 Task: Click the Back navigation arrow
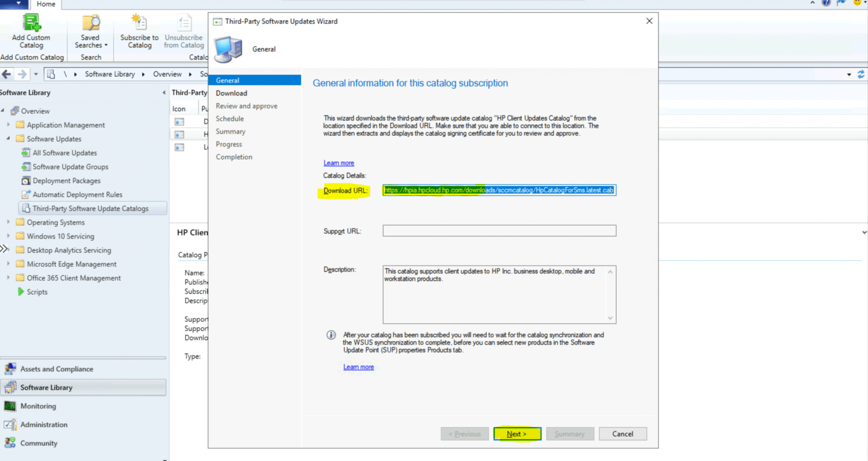click(7, 74)
